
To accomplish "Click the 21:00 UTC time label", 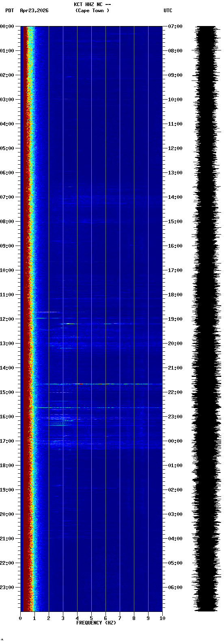I will click(x=175, y=368).
